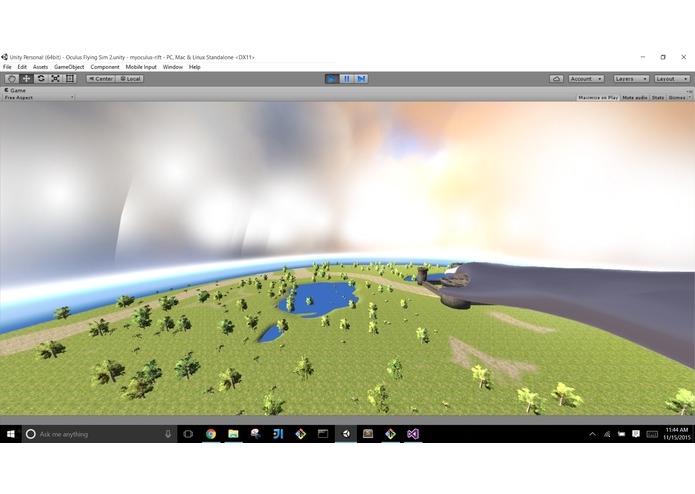Click the Cortana search box
Viewport: 695px width, 494px height.
(x=99, y=434)
